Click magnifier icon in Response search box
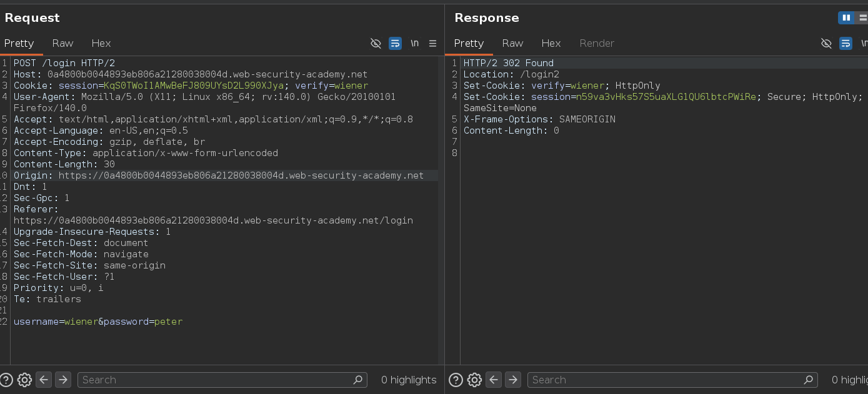This screenshot has width=868, height=394. (x=809, y=380)
